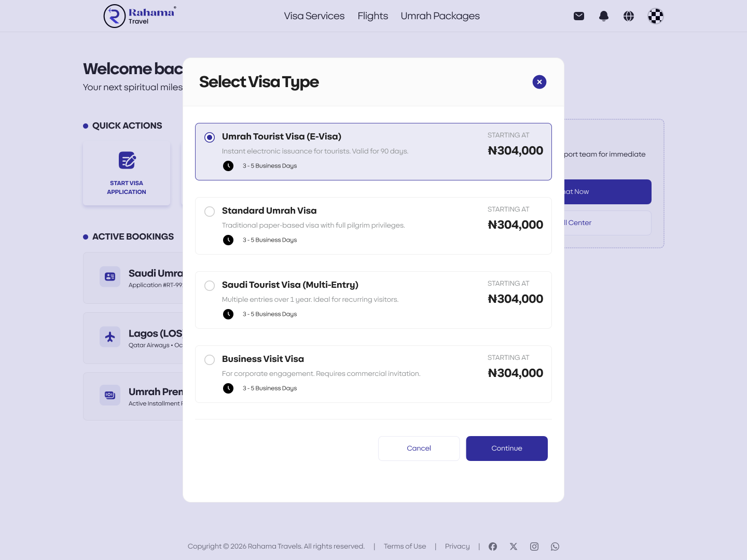The width and height of the screenshot is (747, 560).
Task: Open the Instagram footer icon
Action: (x=534, y=547)
